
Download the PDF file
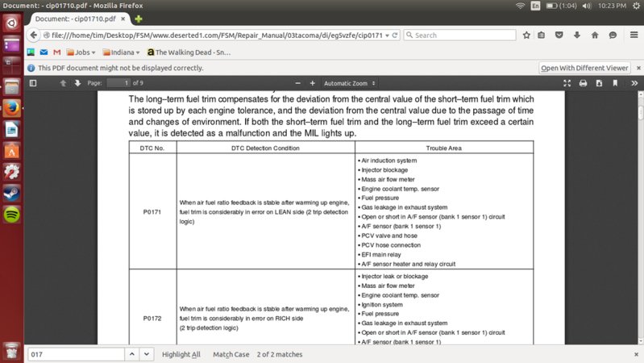(x=599, y=83)
